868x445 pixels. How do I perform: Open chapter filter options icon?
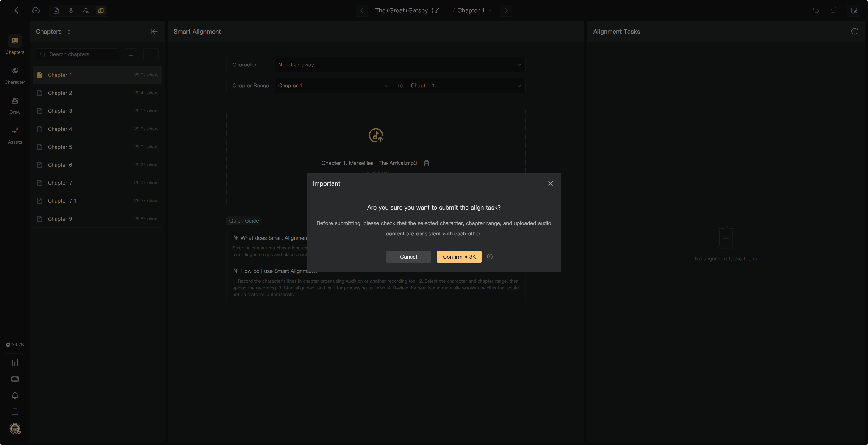131,54
